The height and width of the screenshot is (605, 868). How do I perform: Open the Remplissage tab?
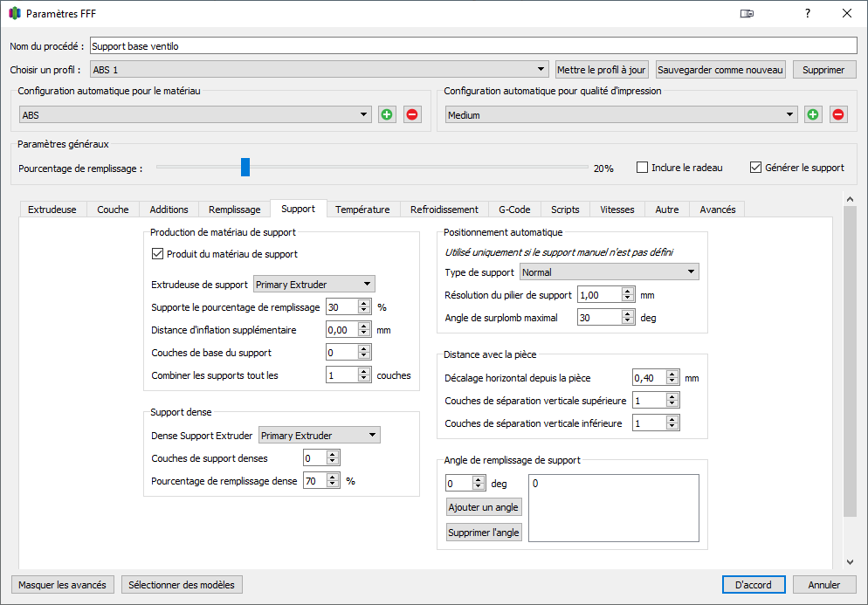tap(234, 210)
